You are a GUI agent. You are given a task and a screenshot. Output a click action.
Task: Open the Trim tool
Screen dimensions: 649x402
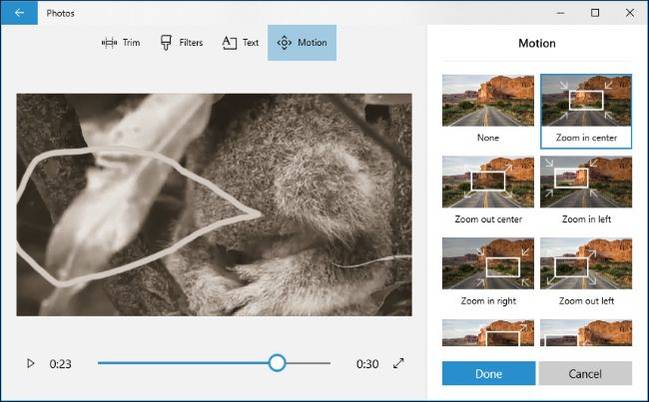tap(121, 43)
